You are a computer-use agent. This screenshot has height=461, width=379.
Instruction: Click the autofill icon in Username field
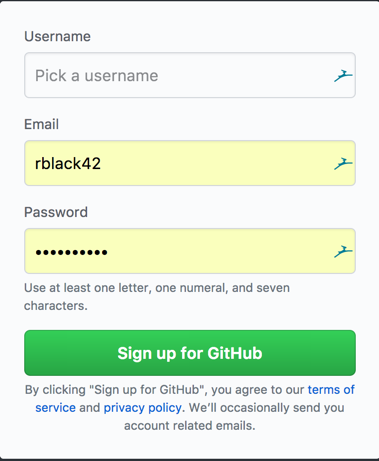coord(343,76)
